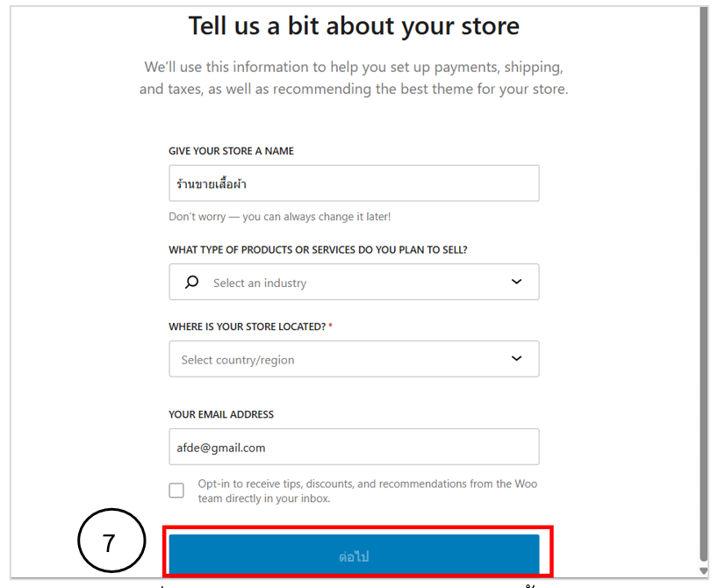Click the intro paragraph about payments and shipping
Screen dimensions: 718x588
pyautogui.click(x=354, y=78)
